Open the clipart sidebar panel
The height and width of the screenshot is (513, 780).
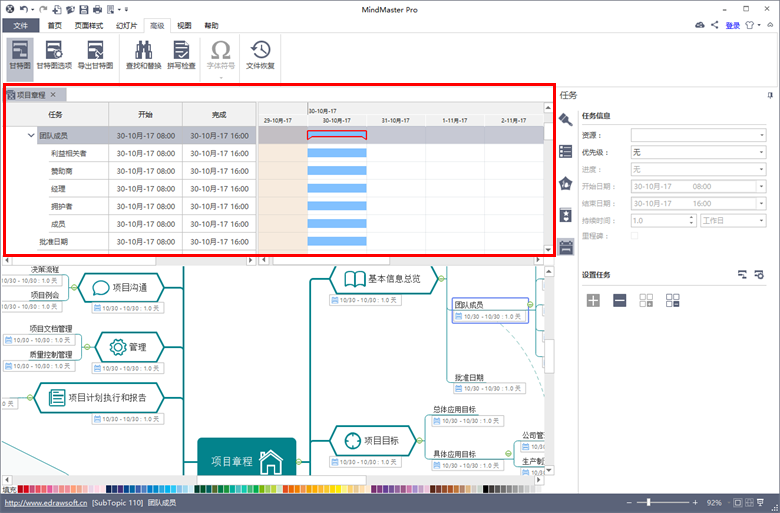pos(566,215)
